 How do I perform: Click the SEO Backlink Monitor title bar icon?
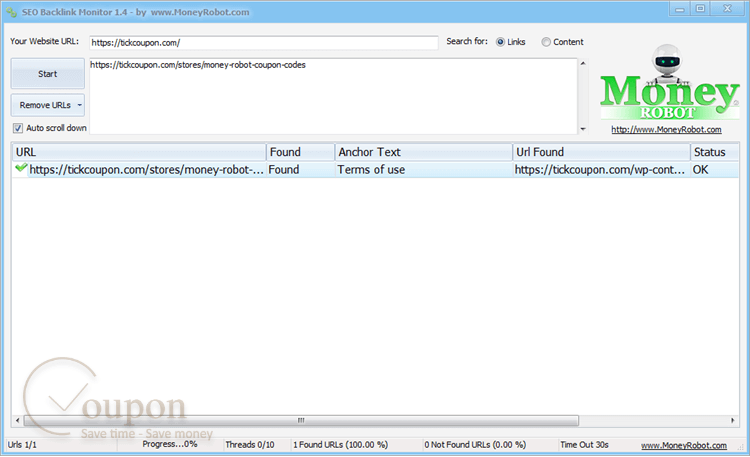11,12
